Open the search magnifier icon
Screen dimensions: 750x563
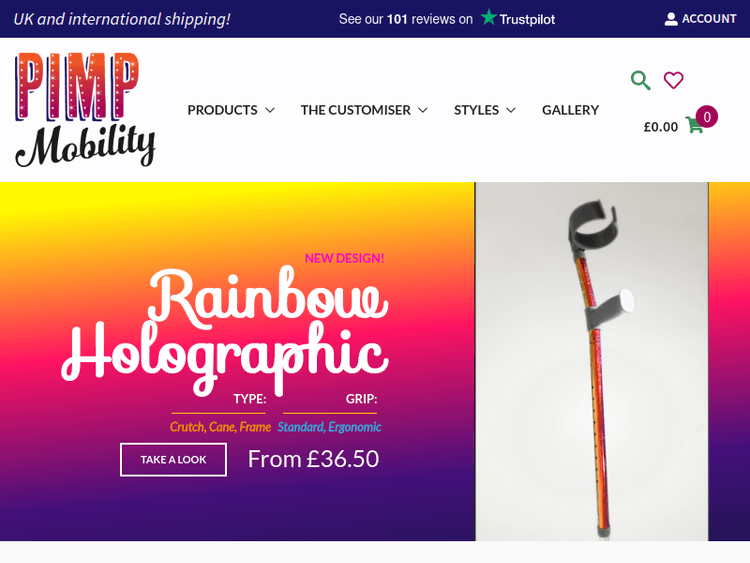click(640, 80)
